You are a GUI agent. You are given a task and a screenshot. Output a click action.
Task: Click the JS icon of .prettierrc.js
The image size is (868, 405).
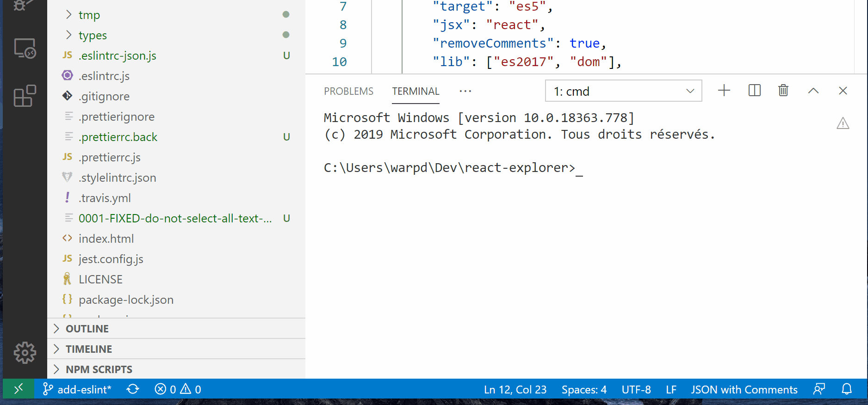pos(68,157)
